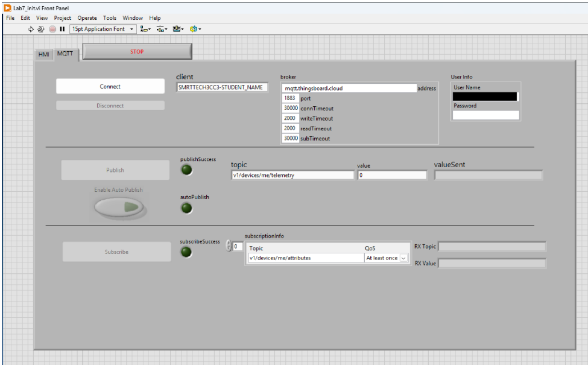This screenshot has height=368, width=588.
Task: Click the Disconnect button
Action: tap(110, 106)
